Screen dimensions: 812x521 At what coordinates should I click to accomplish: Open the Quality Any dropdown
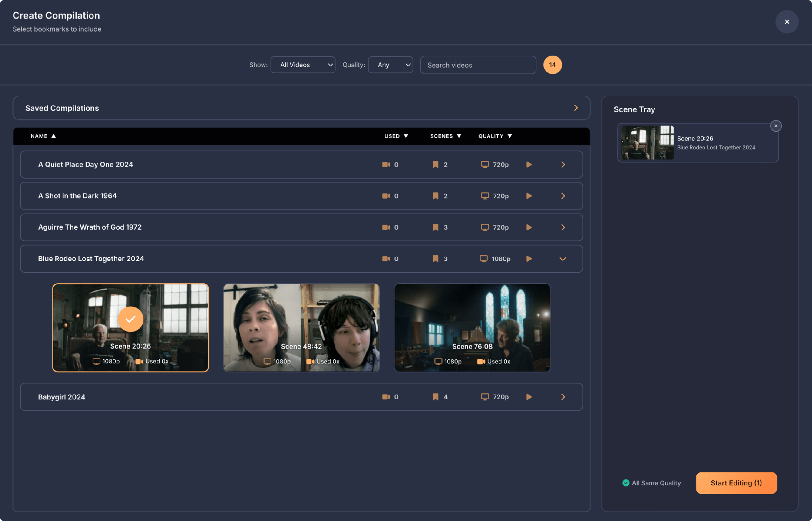390,65
